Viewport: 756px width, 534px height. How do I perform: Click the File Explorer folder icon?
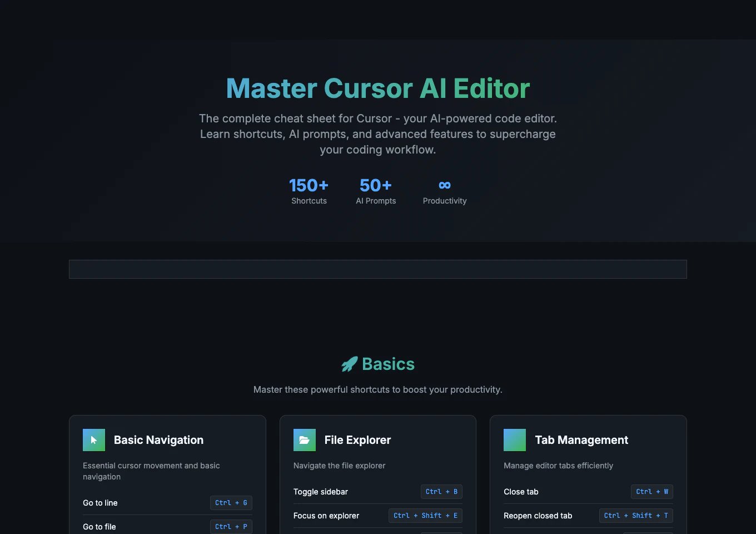click(304, 440)
